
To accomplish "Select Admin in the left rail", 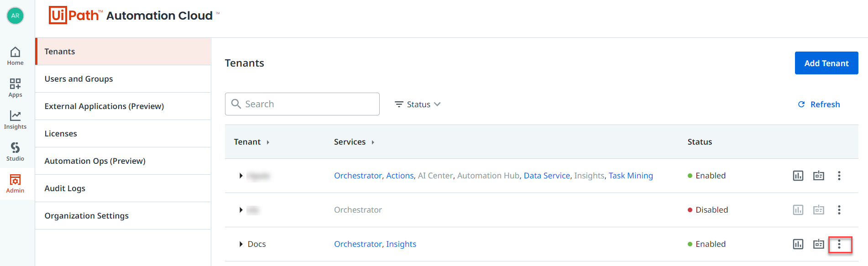I will tap(15, 184).
